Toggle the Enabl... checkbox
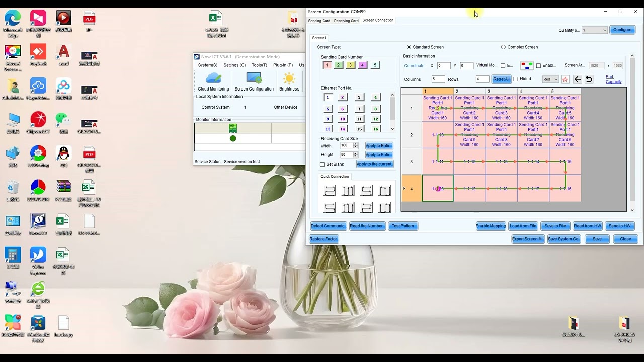 click(x=538, y=66)
